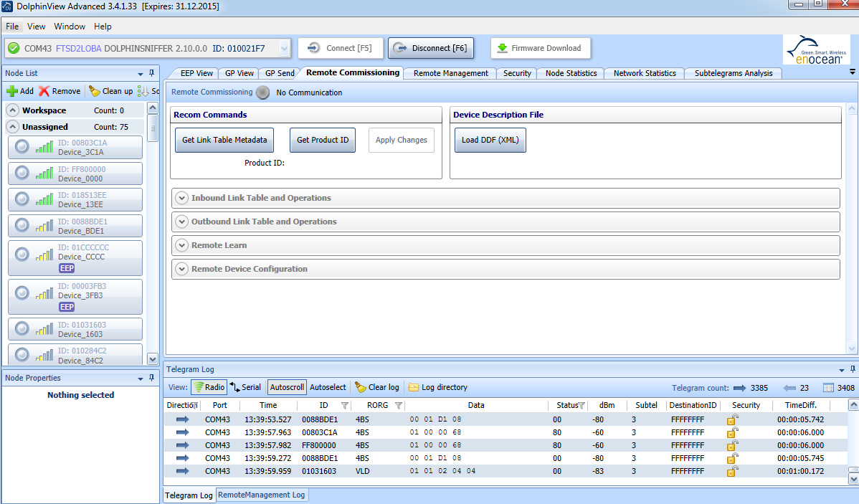Collapse the Workspace group
This screenshot has width=859, height=504.
[12, 110]
